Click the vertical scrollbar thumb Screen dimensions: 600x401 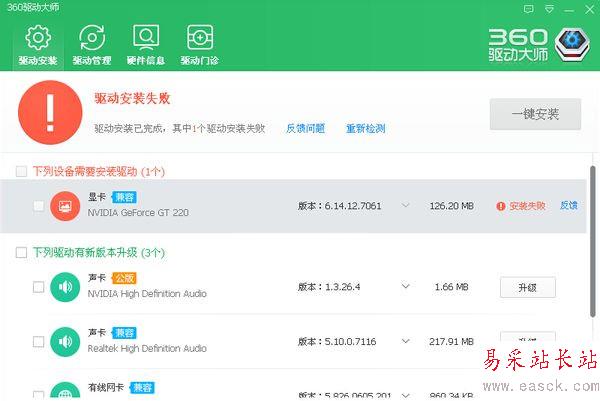[x=593, y=241]
